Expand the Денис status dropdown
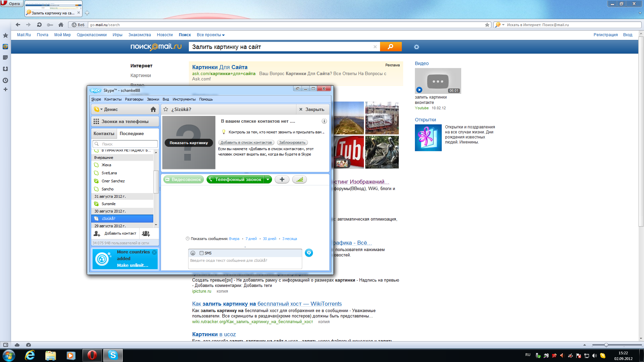The width and height of the screenshot is (644, 362). pos(101,109)
